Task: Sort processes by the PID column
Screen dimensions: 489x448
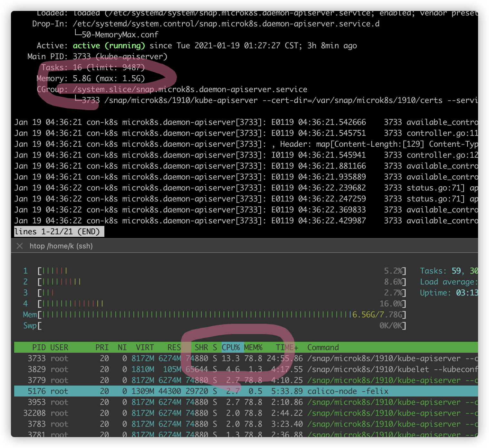Action: click(39, 347)
